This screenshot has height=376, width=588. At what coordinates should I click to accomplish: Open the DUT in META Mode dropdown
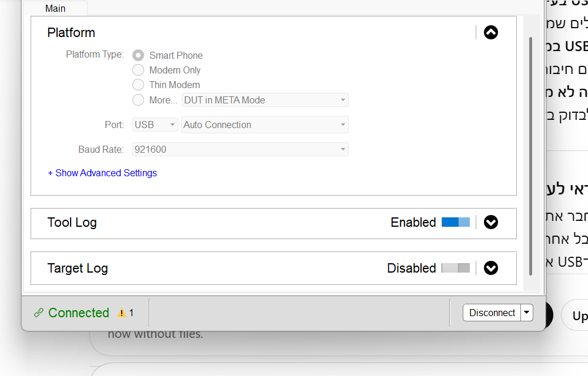(265, 100)
